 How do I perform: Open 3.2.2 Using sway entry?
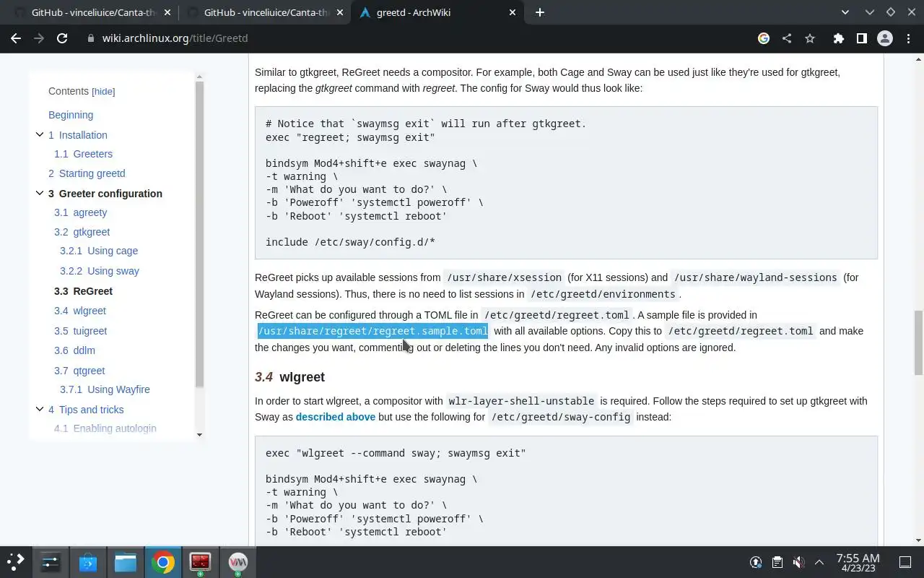(100, 271)
